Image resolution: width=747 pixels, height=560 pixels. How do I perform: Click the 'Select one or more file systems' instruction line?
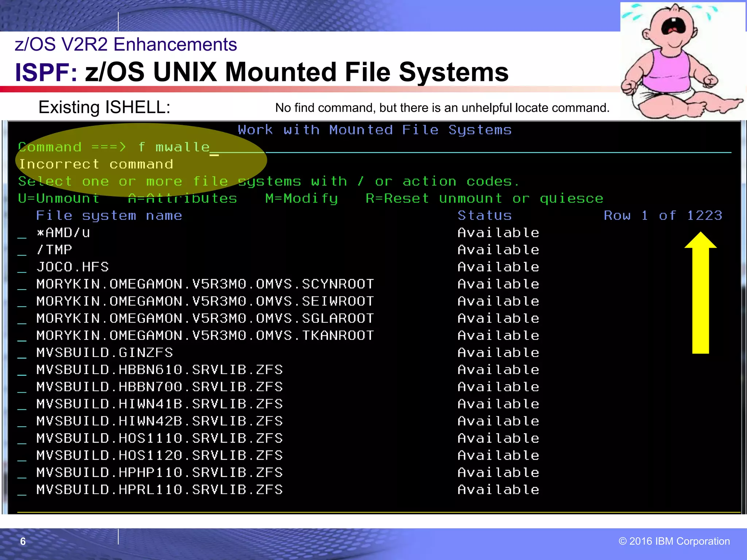pyautogui.click(x=269, y=182)
